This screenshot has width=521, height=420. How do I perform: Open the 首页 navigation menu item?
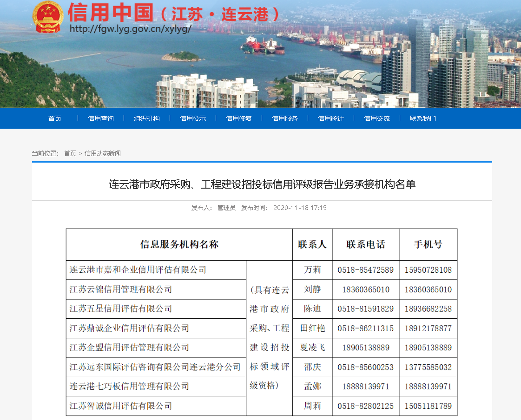[55, 118]
